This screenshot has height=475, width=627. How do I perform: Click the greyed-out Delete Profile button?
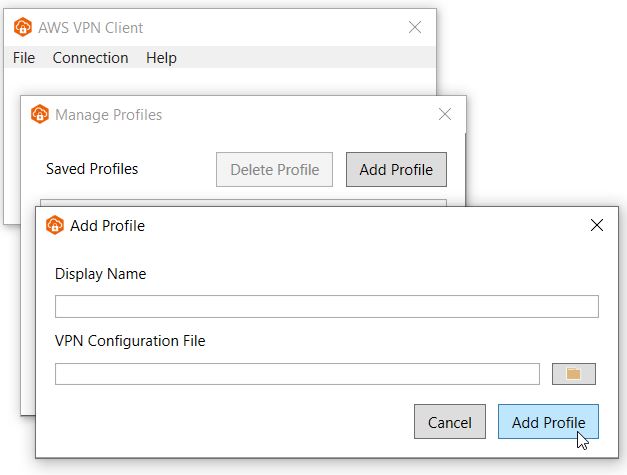pyautogui.click(x=274, y=170)
